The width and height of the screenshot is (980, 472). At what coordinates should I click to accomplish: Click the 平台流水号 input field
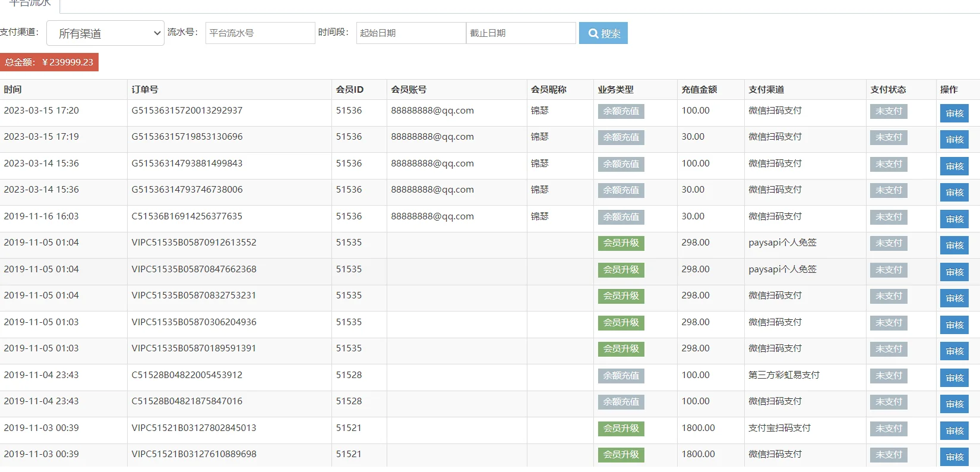pos(260,33)
